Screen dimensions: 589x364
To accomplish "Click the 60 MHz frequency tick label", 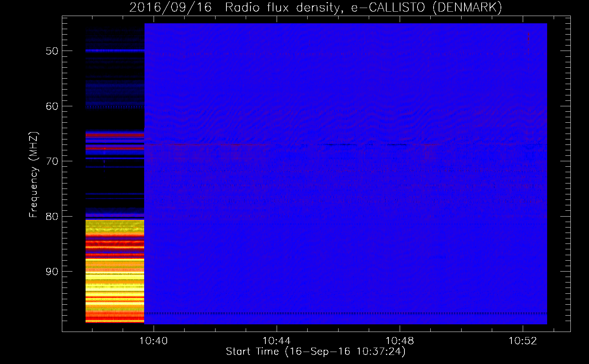I will coord(52,106).
